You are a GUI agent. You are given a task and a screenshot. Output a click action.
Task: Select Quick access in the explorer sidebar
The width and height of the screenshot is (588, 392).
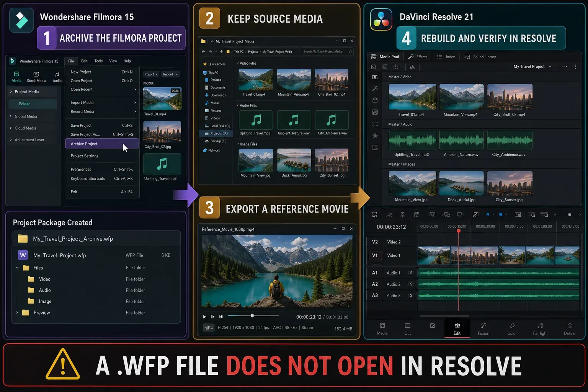point(214,64)
